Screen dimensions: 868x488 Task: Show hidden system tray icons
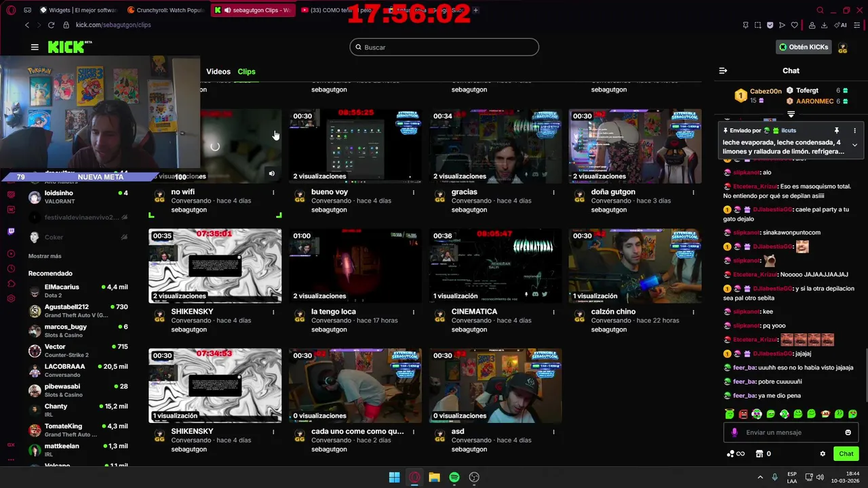coord(759,477)
